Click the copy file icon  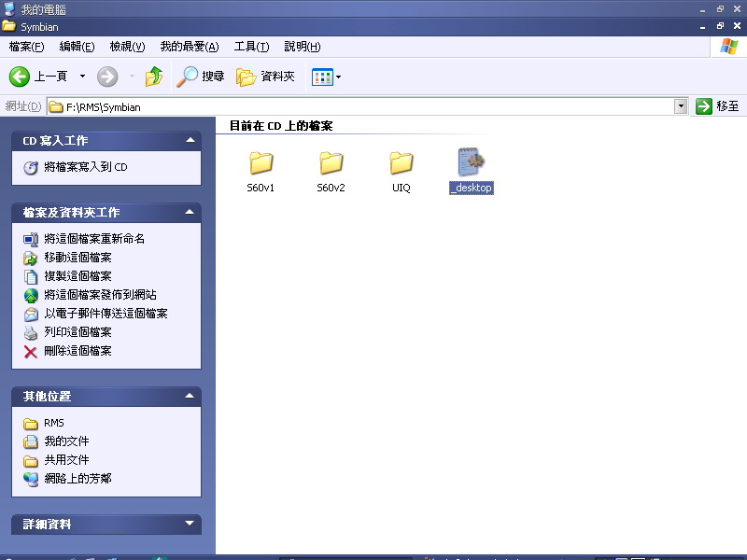click(x=31, y=276)
